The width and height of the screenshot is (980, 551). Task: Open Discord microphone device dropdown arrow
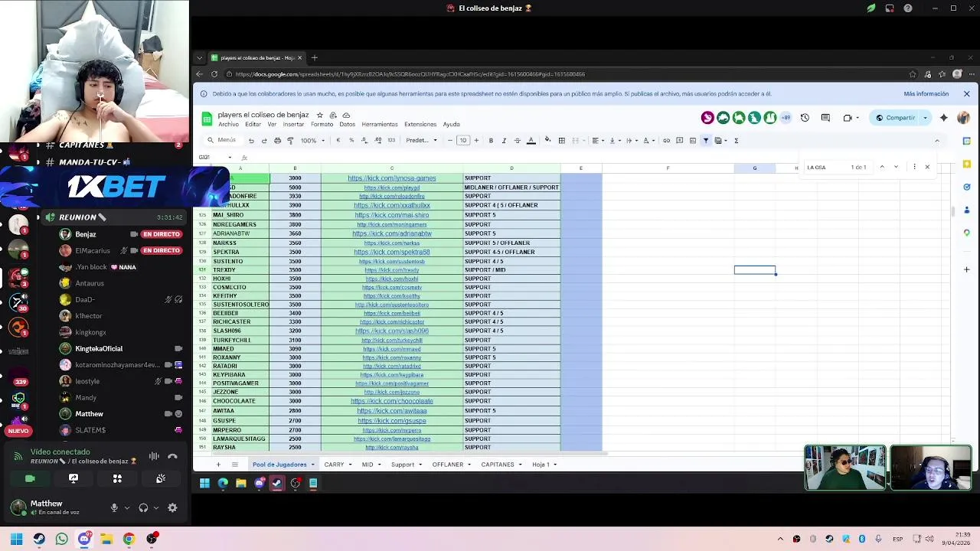point(127,507)
